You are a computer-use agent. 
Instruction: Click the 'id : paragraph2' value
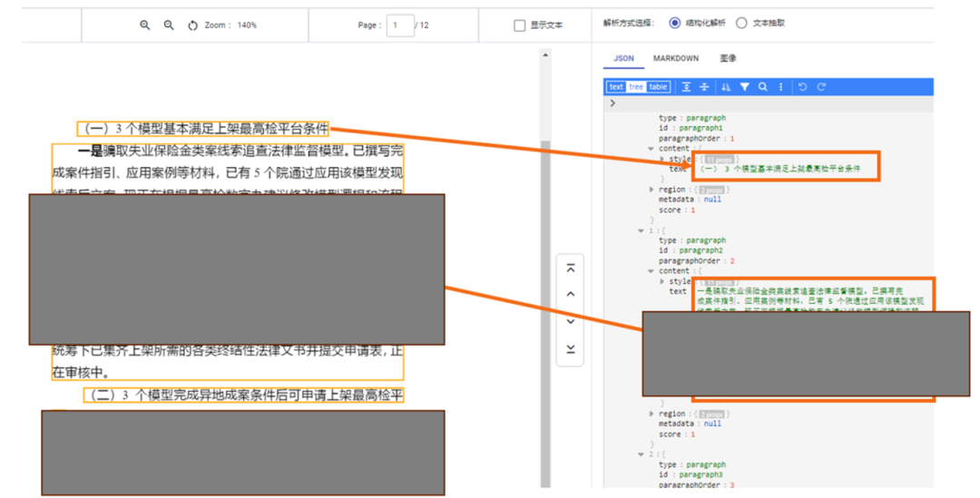(701, 250)
